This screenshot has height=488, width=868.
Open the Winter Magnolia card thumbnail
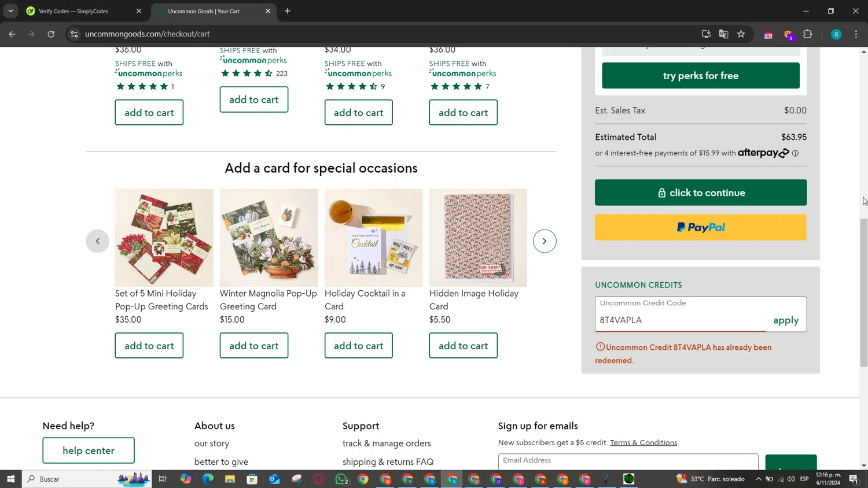click(x=269, y=238)
